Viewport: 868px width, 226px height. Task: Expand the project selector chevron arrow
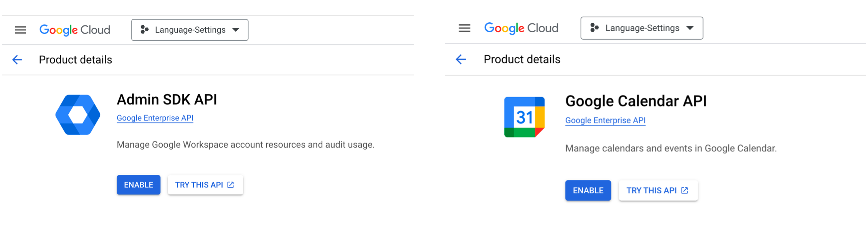236,30
